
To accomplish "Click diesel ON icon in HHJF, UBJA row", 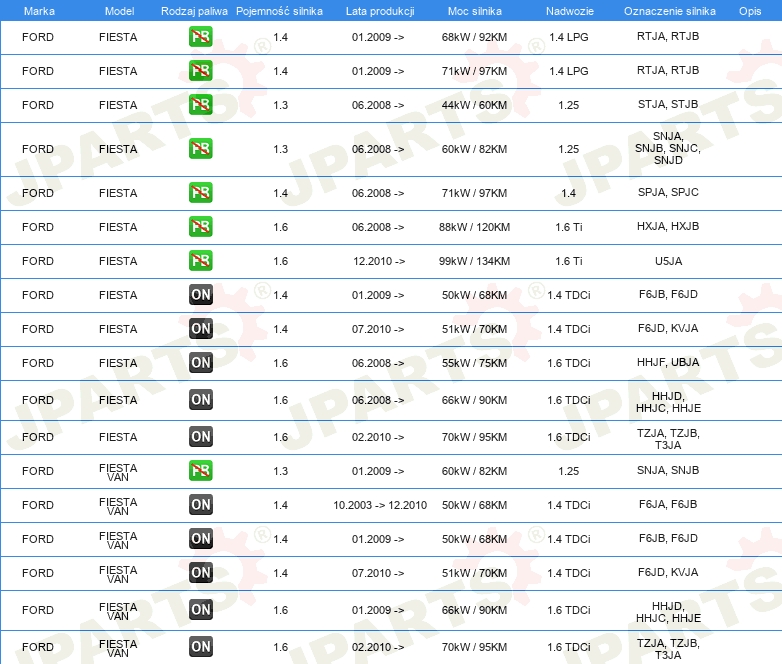I will (200, 362).
